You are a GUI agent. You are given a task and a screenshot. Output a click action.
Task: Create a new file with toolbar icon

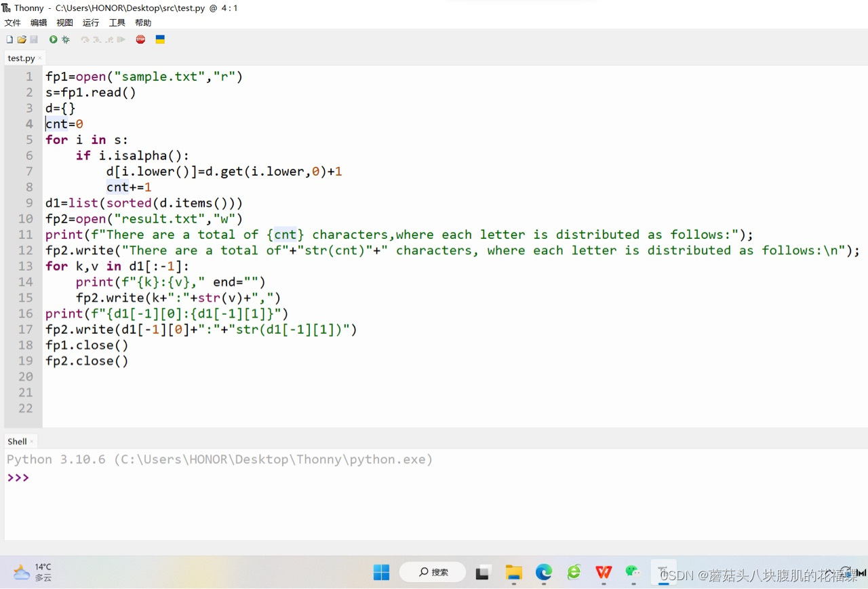click(9, 39)
